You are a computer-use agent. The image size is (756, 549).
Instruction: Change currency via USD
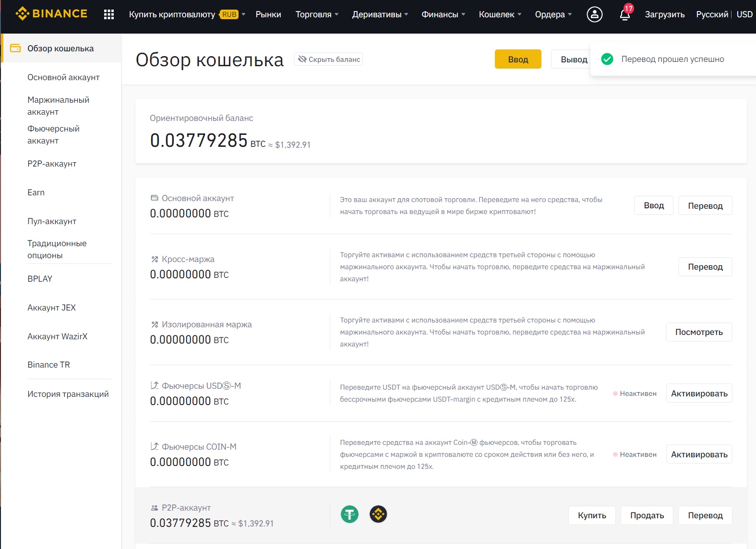pos(744,14)
